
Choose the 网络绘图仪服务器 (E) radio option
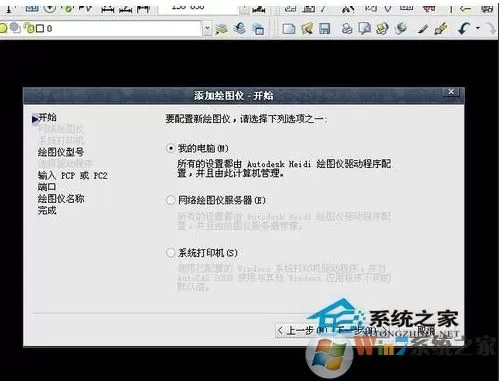click(170, 200)
